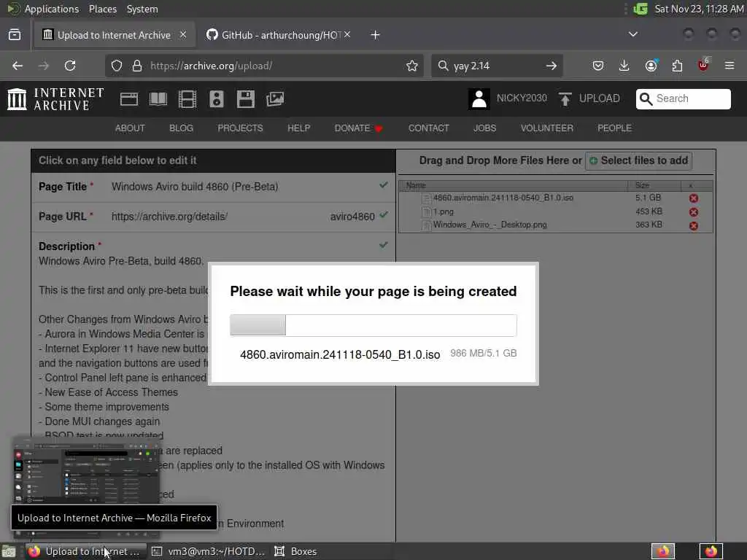This screenshot has height=560, width=747.
Task: Switch to Upload to Internet Archive tab
Action: pos(115,35)
